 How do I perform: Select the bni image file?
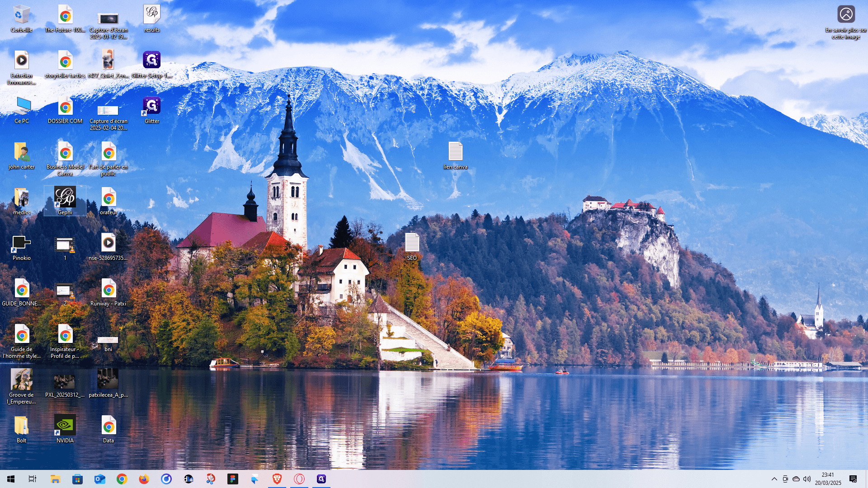[108, 340]
